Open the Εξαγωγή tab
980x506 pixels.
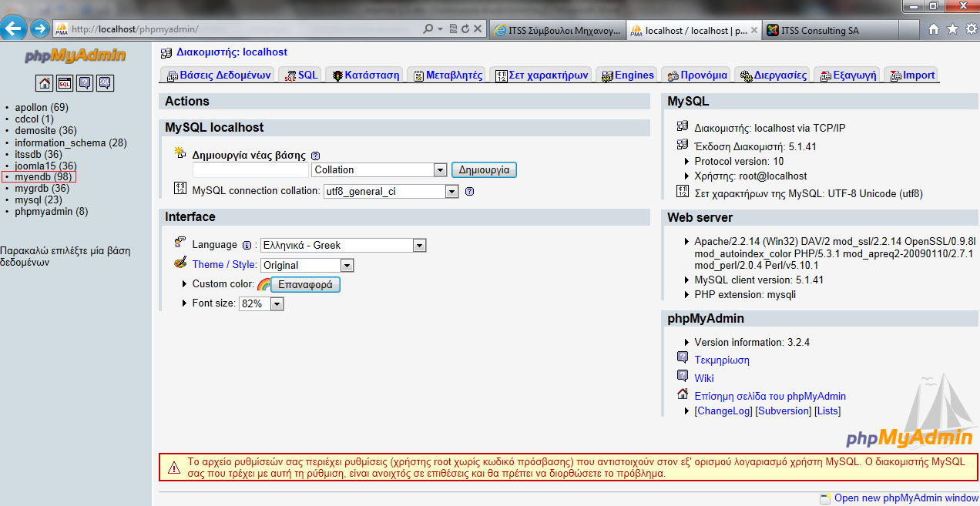coord(847,75)
